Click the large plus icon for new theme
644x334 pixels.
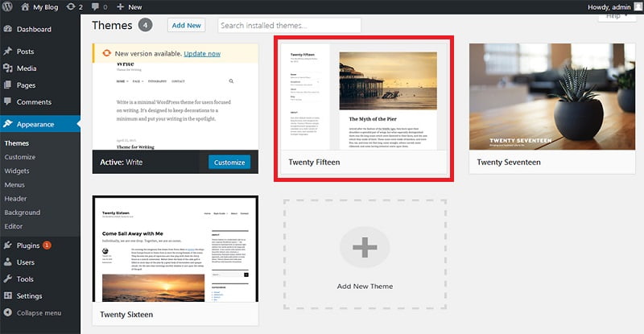pyautogui.click(x=365, y=247)
